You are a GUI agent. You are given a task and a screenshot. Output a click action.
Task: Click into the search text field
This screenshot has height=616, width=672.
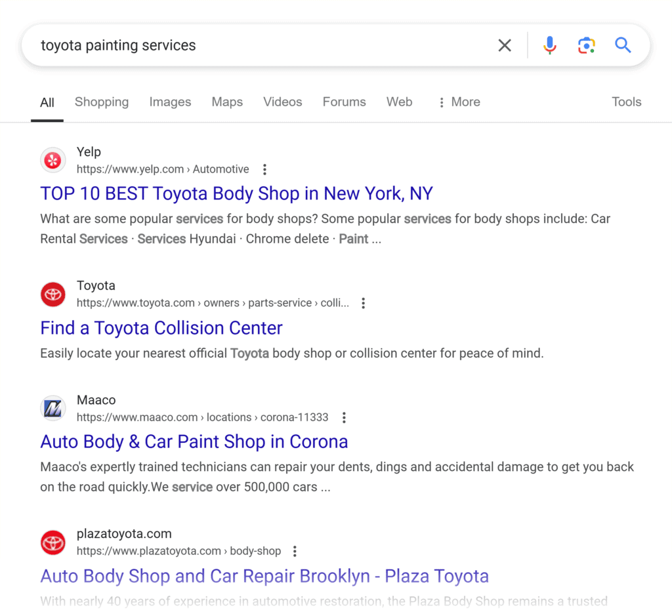tap(262, 45)
